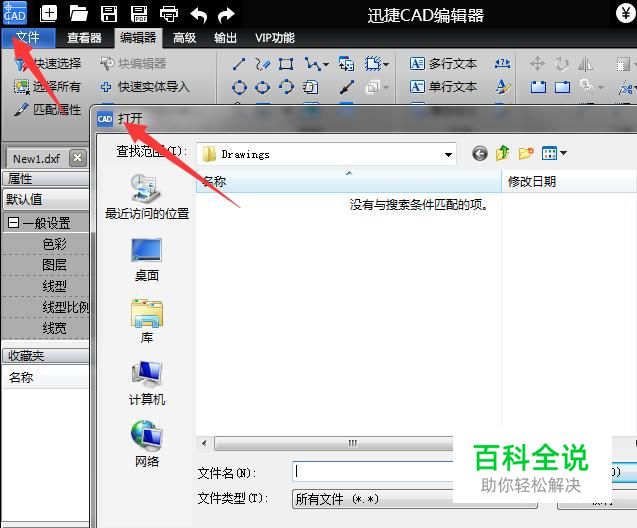The width and height of the screenshot is (637, 528).
Task: Switch to the 编辑器 tab
Action: tap(138, 38)
